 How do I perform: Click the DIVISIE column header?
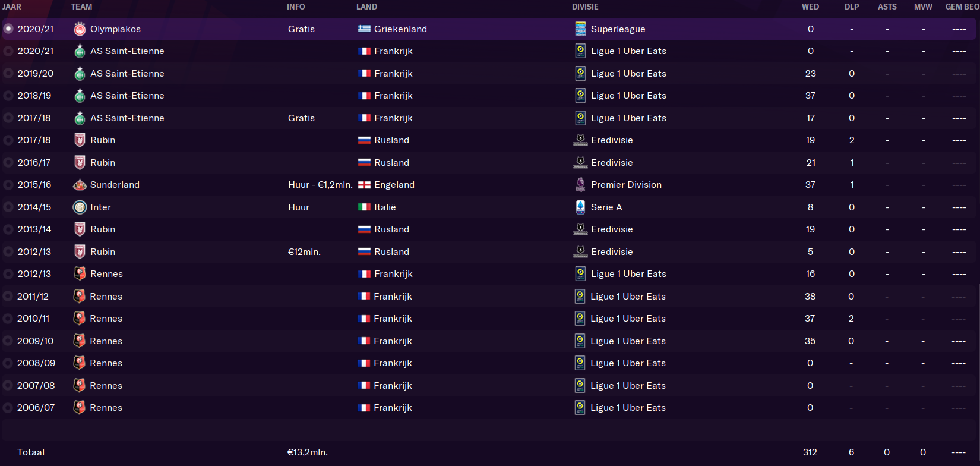[585, 7]
